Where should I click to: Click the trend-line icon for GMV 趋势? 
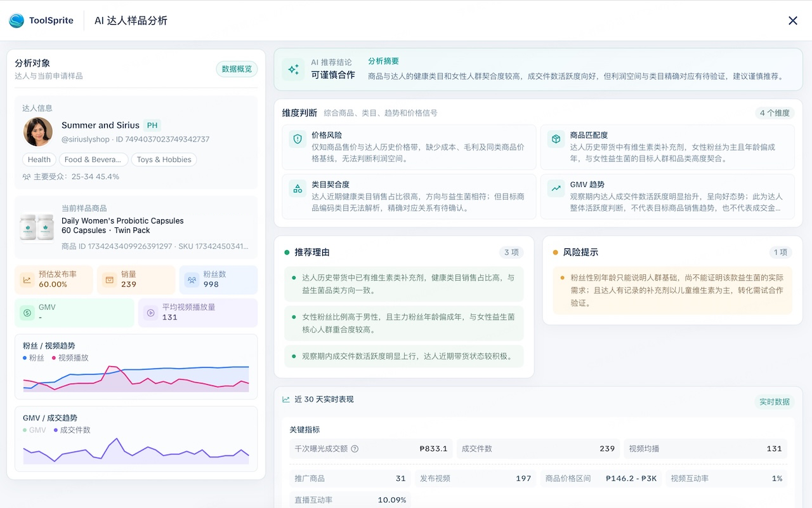pos(556,189)
